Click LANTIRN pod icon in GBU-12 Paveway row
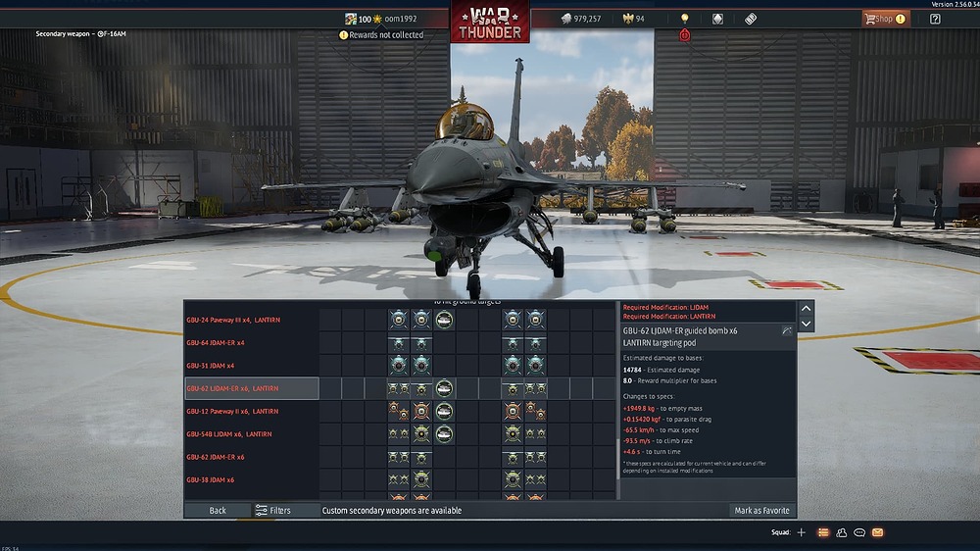 pos(444,411)
